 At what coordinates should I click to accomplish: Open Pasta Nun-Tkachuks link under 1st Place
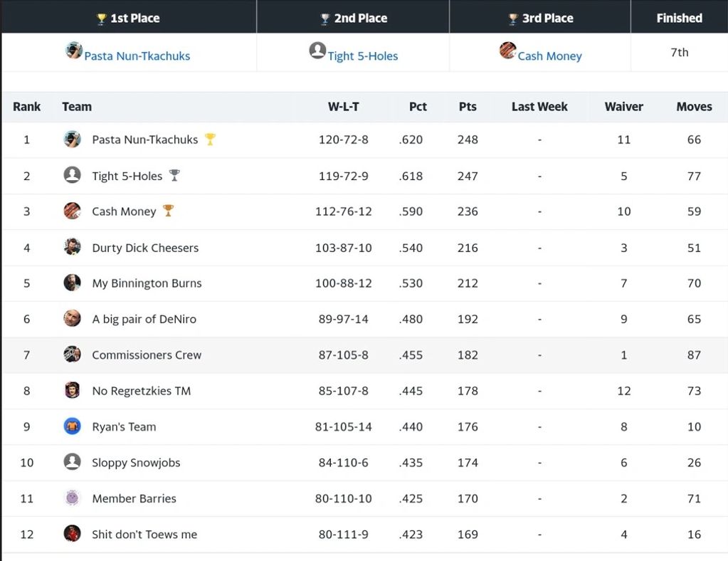(137, 56)
